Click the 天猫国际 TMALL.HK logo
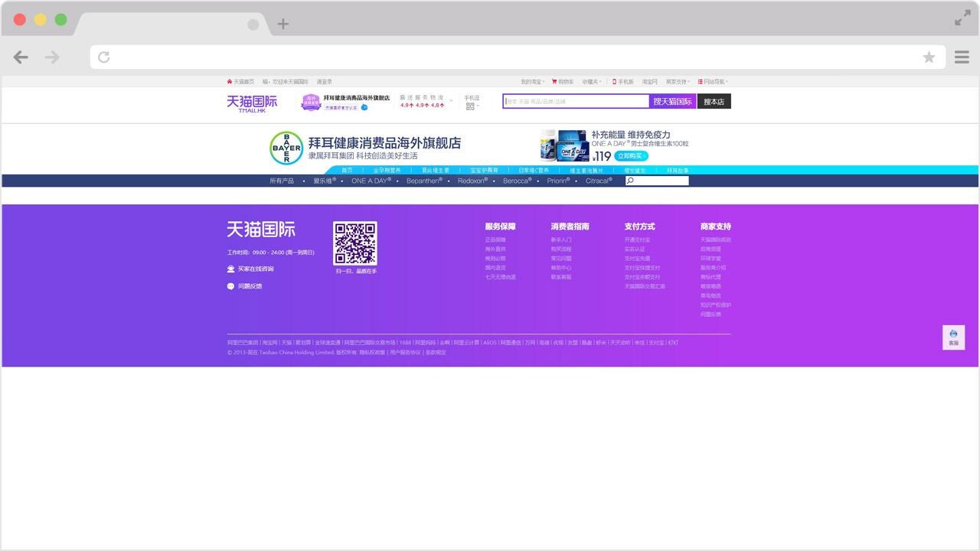 [252, 103]
